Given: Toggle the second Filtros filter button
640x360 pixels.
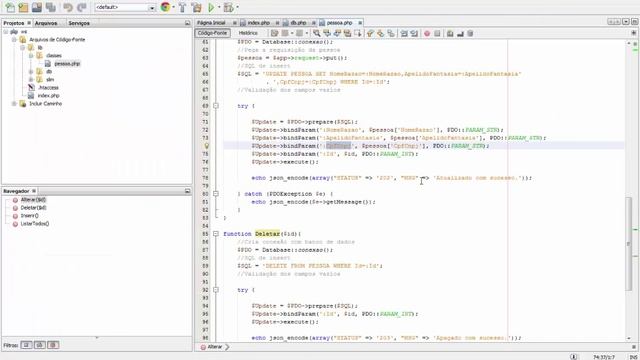Looking at the screenshot, I should [x=40, y=345].
